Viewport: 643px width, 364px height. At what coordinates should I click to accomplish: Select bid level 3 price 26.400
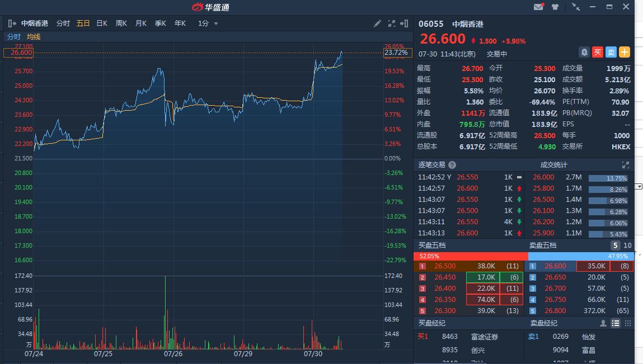click(445, 288)
